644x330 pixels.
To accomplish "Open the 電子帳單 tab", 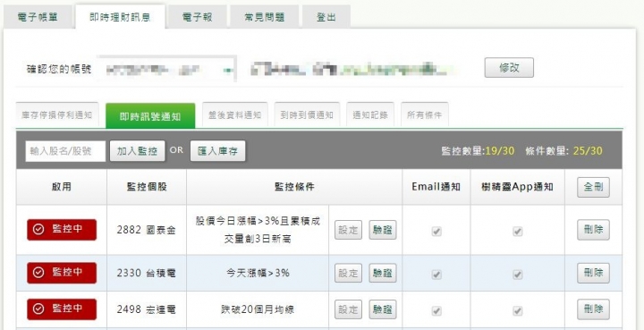I will click(38, 17).
